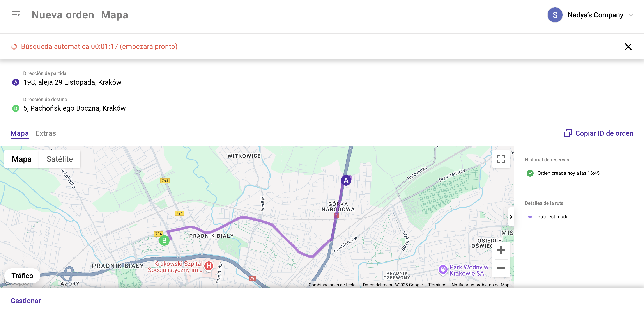Open Notificar un problema de Maps

click(481, 285)
